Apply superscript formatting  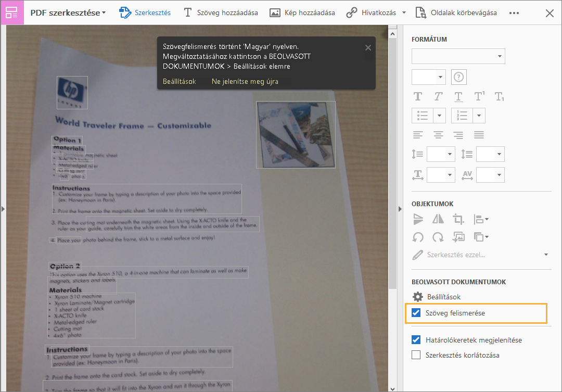click(479, 96)
